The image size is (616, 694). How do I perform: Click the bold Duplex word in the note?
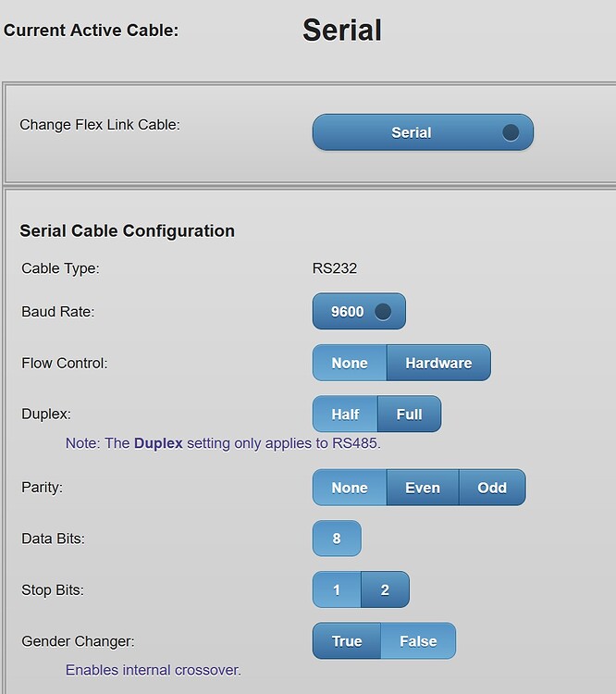tap(158, 443)
